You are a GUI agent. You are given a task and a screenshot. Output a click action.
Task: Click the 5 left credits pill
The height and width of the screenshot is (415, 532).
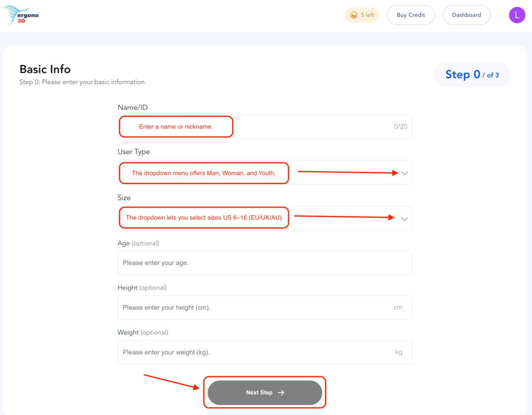click(x=362, y=15)
